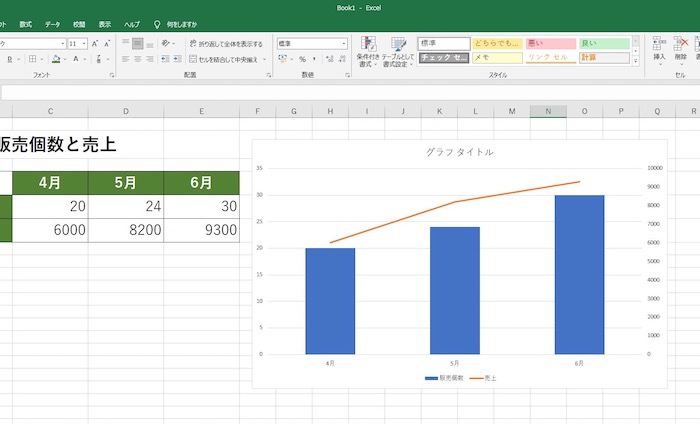Image resolution: width=700 pixels, height=424 pixels.
Task: Expand the cell styles gallery
Action: 637,63
